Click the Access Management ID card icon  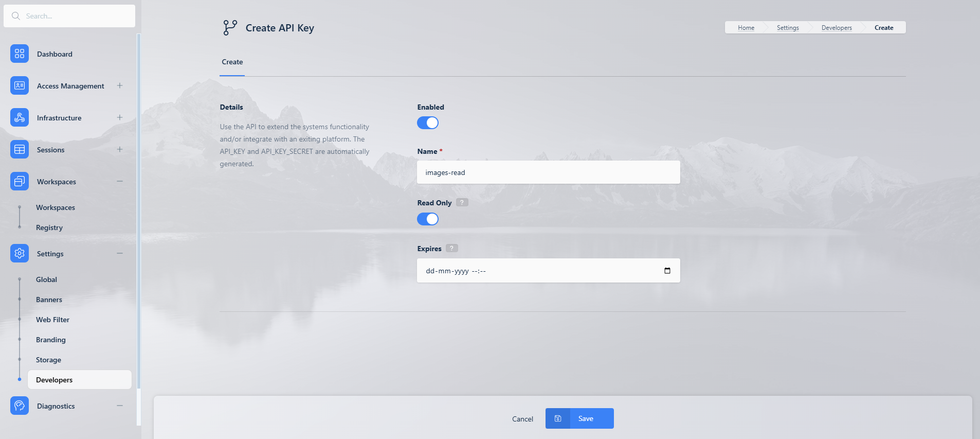point(20,85)
